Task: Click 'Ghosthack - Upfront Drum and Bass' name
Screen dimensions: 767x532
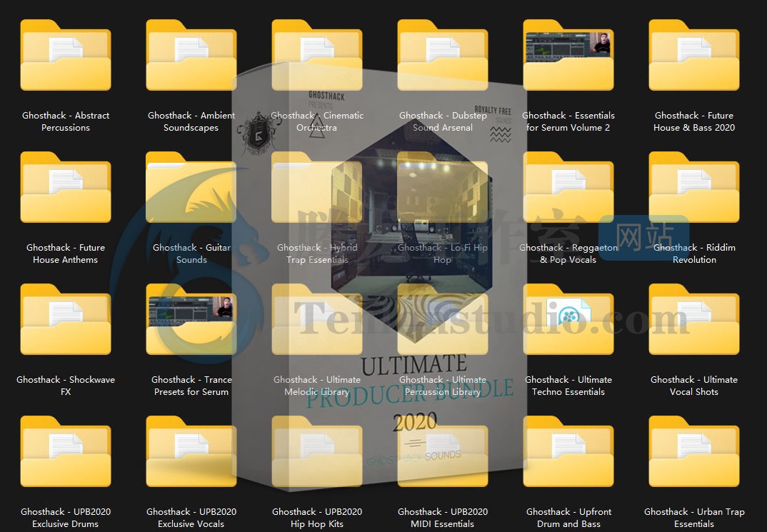Action: (568, 517)
